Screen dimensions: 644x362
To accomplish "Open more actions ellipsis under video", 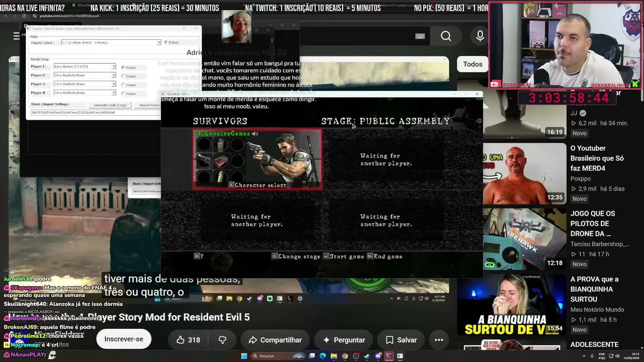I will [x=439, y=340].
